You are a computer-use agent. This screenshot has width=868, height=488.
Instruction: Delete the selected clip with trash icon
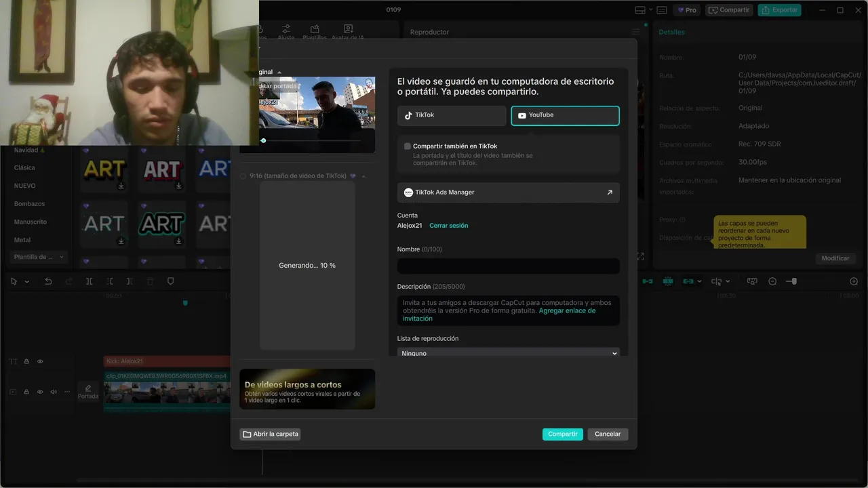pyautogui.click(x=151, y=281)
